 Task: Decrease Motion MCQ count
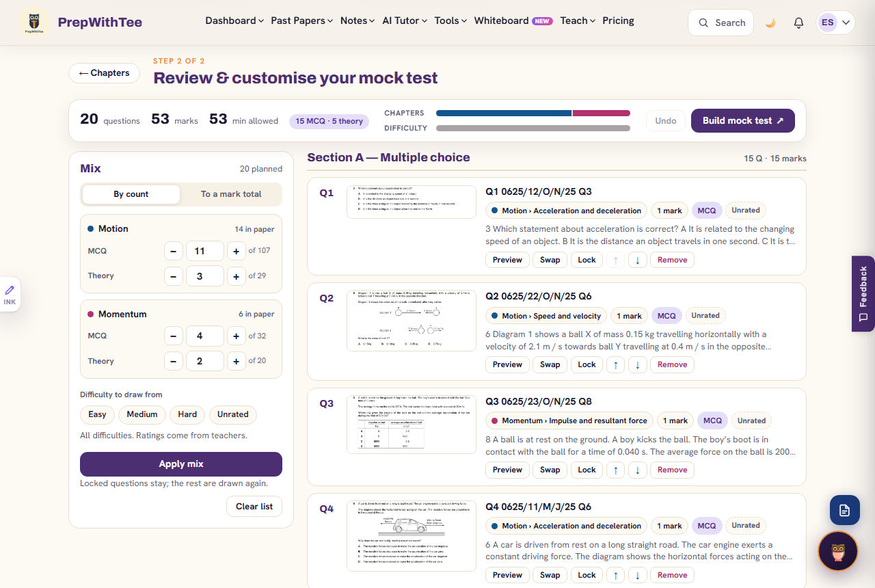point(174,252)
